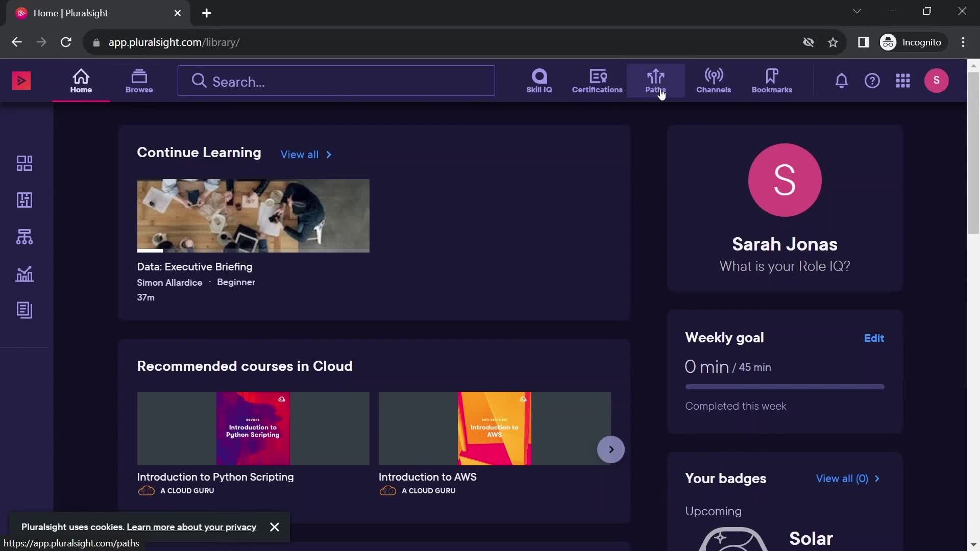Screen dimensions: 980x551
Task: Open the floor-plan layout sidebar icon
Action: point(24,200)
